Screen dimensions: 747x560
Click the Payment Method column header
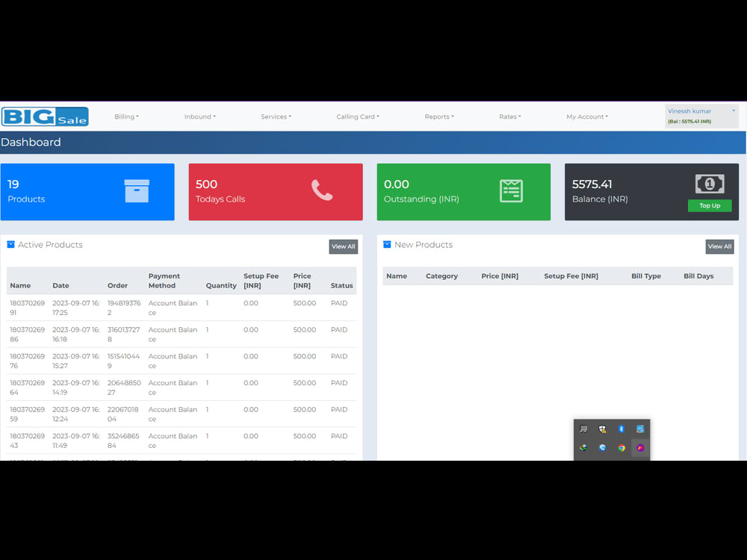[x=164, y=281]
